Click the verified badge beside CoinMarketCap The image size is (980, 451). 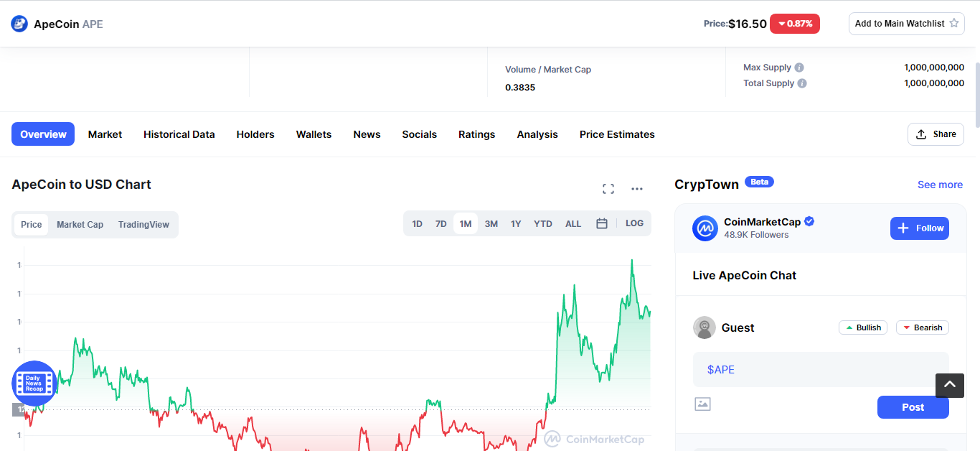click(x=809, y=222)
